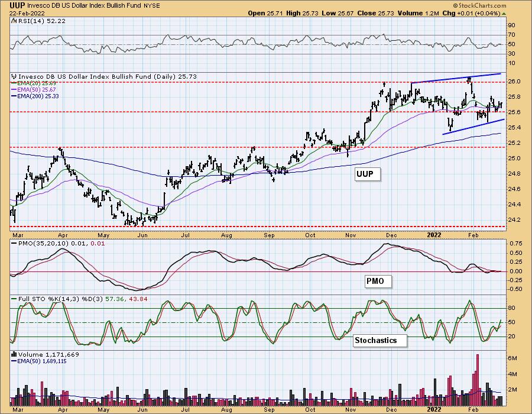
Task: Click the High 25.73 value
Action: click(302, 13)
